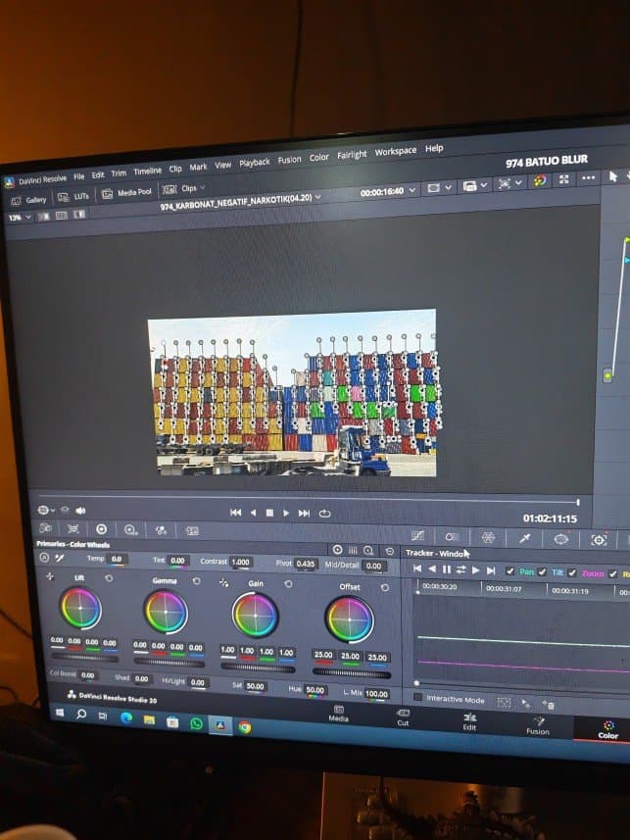The width and height of the screenshot is (630, 840).
Task: Open the Help menu
Action: click(434, 148)
